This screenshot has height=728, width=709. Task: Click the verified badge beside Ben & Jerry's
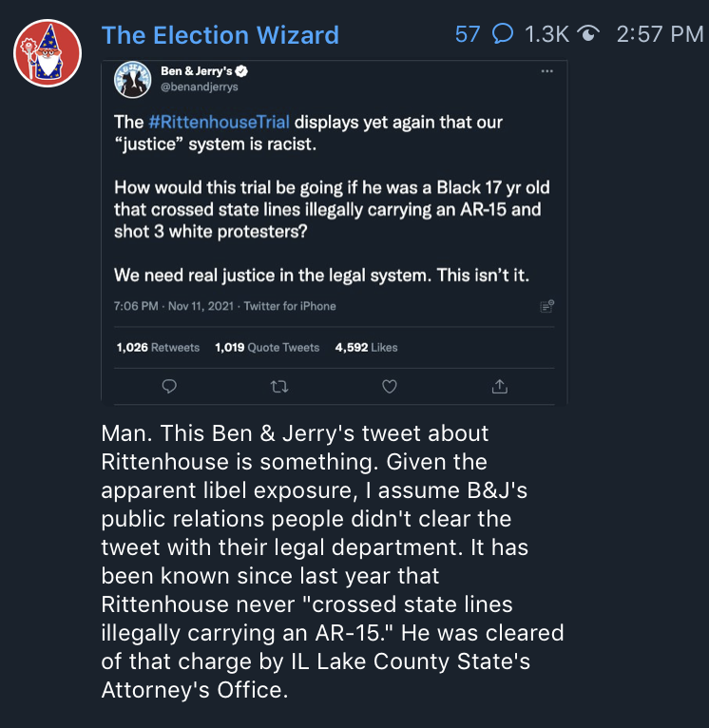(x=241, y=71)
